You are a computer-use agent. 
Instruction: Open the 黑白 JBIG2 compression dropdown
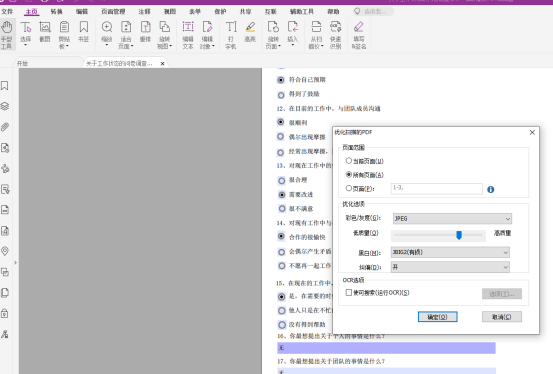tap(450, 252)
